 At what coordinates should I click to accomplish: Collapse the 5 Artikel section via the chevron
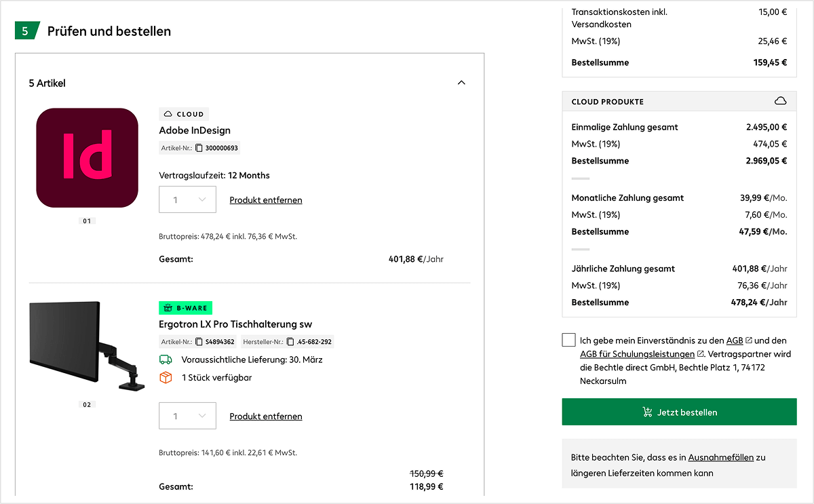tap(461, 82)
